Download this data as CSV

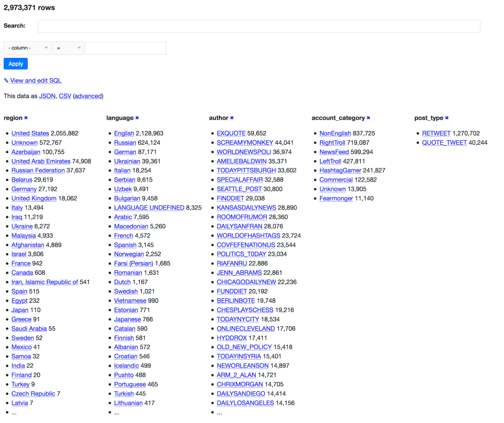tap(65, 96)
